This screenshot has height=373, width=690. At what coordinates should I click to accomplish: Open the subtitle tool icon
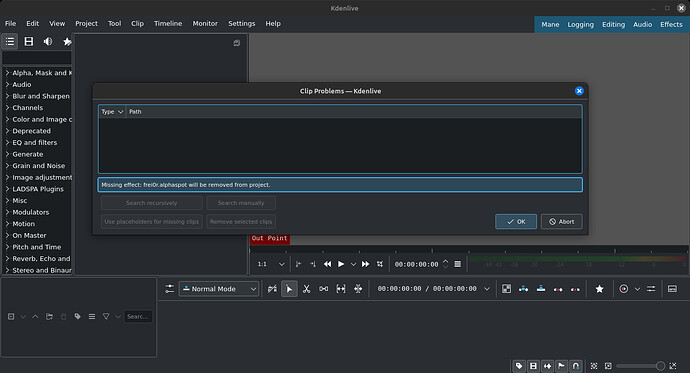pyautogui.click(x=672, y=289)
